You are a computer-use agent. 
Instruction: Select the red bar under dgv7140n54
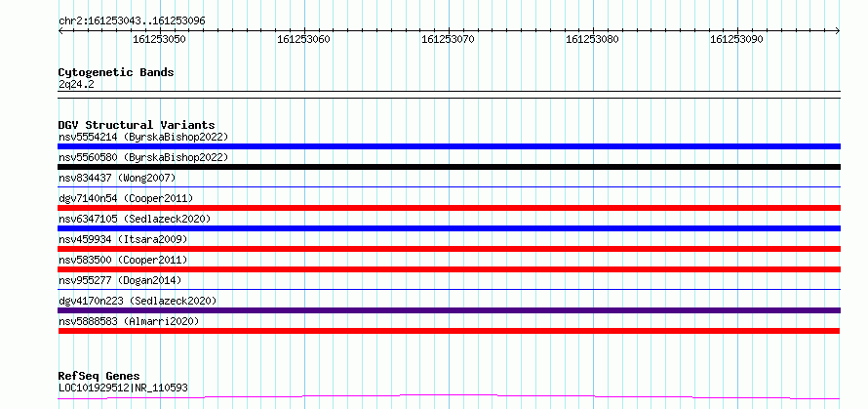[x=449, y=208]
